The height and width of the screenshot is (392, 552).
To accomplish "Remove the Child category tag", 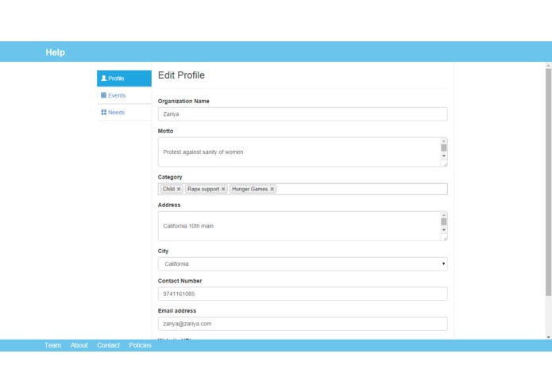I will click(x=179, y=189).
